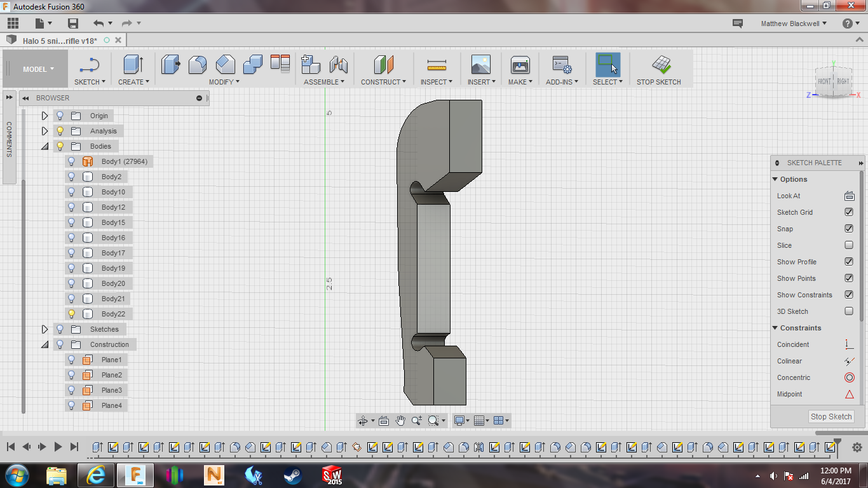This screenshot has width=868, height=488.
Task: Open the timeline settings gear
Action: click(857, 447)
